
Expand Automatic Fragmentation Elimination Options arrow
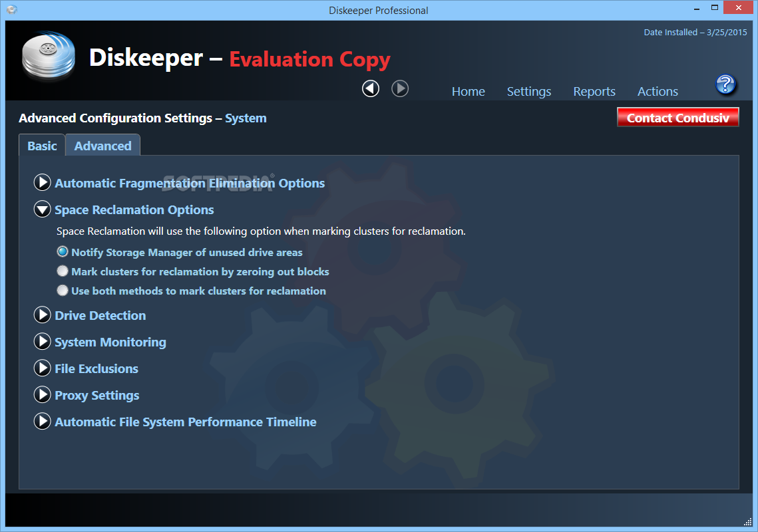[x=43, y=183]
